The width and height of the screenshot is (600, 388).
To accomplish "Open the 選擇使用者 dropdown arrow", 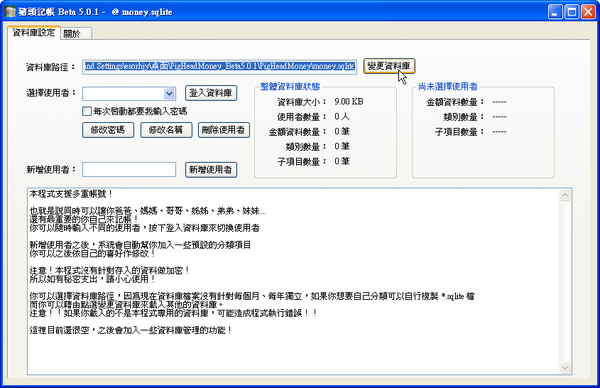I will click(170, 93).
